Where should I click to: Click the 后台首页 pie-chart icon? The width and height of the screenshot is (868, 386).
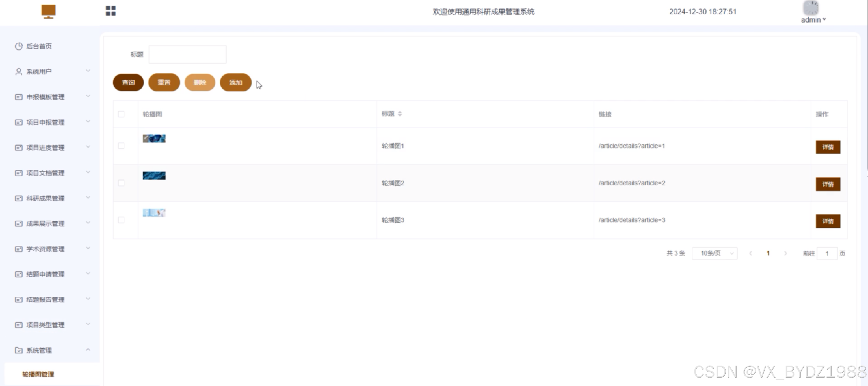pos(19,46)
